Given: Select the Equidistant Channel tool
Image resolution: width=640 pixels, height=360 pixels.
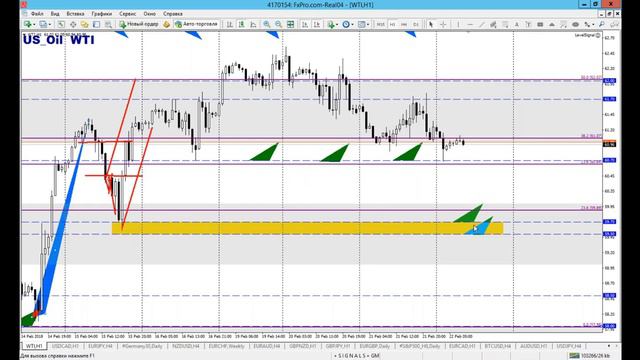Looking at the screenshot, I should click(493, 24).
